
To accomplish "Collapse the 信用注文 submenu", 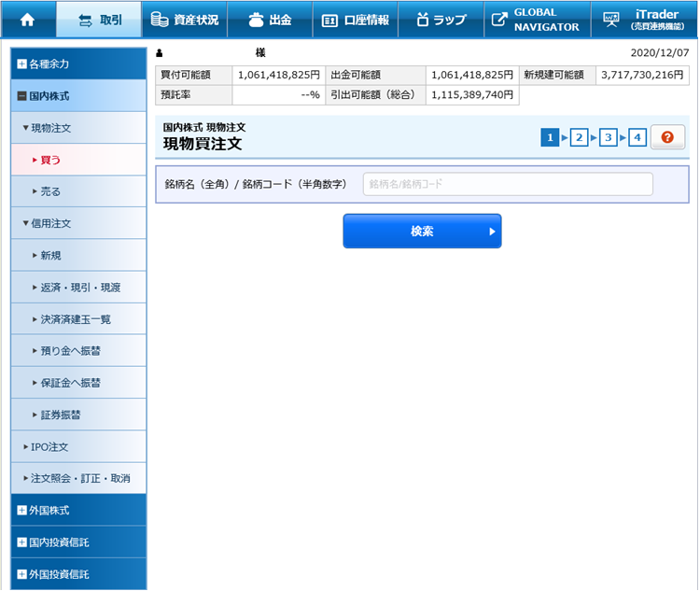I will (x=78, y=223).
